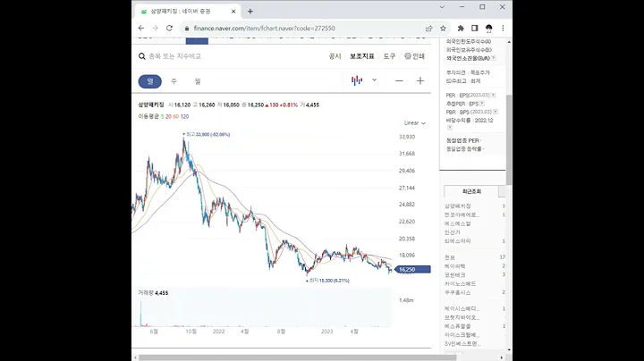Switch to the 주 weekly chart period

click(174, 81)
